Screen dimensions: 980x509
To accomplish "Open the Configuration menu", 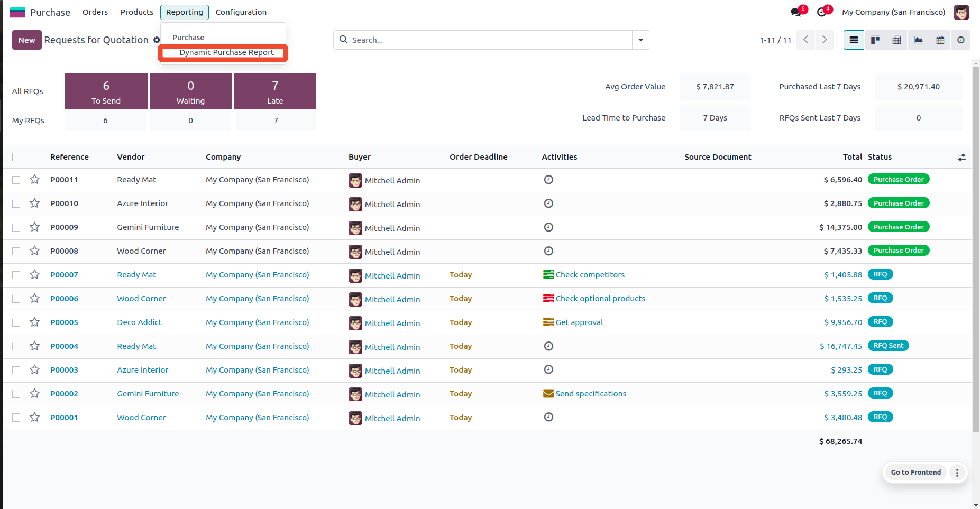I will pyautogui.click(x=241, y=12).
